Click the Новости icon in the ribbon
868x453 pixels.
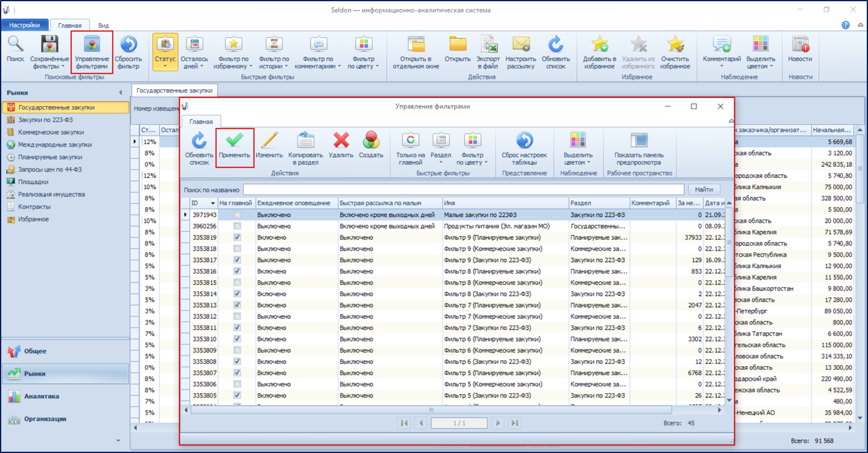[800, 44]
